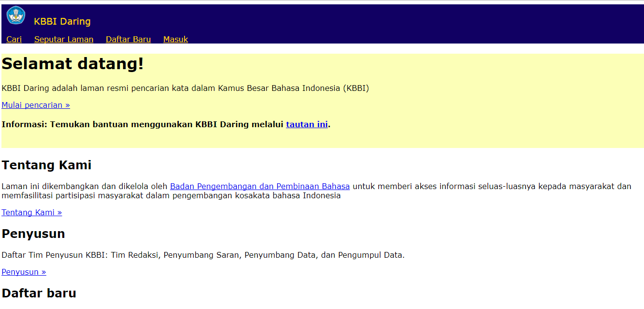This screenshot has width=644, height=309.
Task: Follow the Penyusun » link
Action: click(24, 272)
